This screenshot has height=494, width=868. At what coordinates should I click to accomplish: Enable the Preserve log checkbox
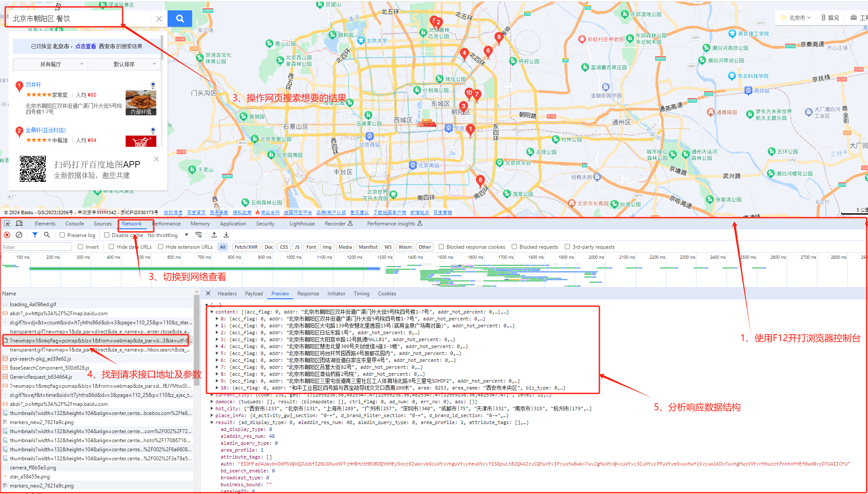62,235
